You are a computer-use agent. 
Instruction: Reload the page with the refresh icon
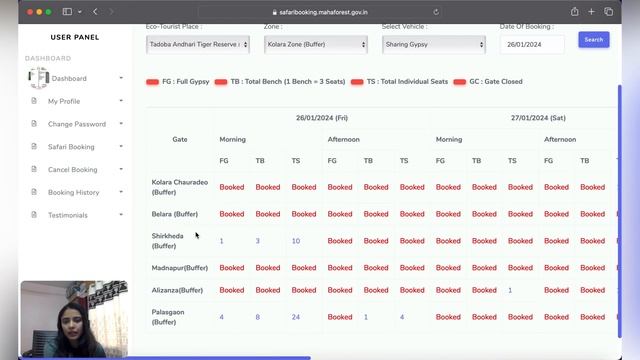436,12
